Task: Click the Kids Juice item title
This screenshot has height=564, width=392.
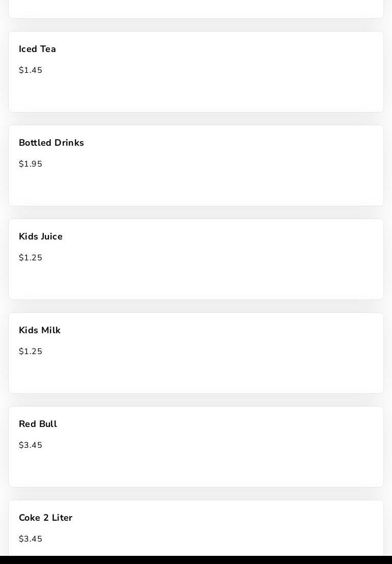Action: 41,237
